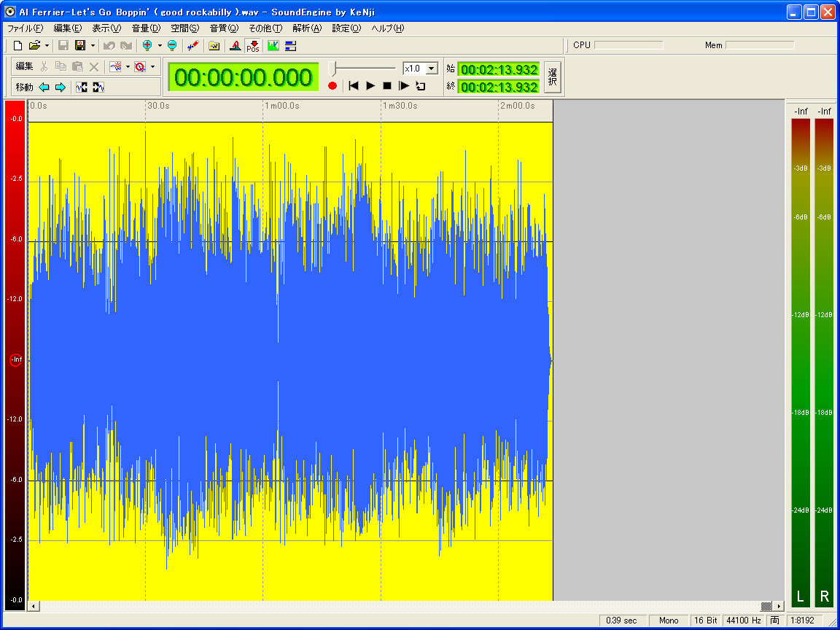Click the zoom in magnifier icon
The width and height of the screenshot is (840, 630).
point(147,45)
